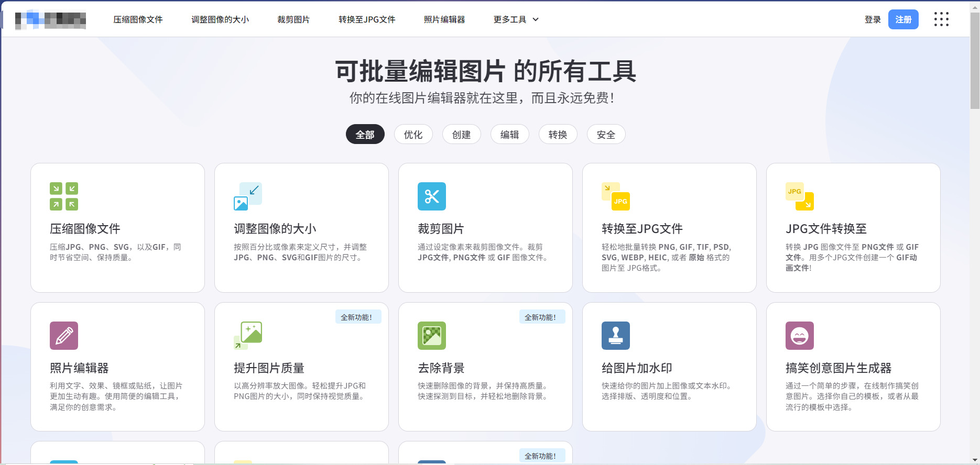
Task: Click the 去除背景 card icon
Action: 432,336
